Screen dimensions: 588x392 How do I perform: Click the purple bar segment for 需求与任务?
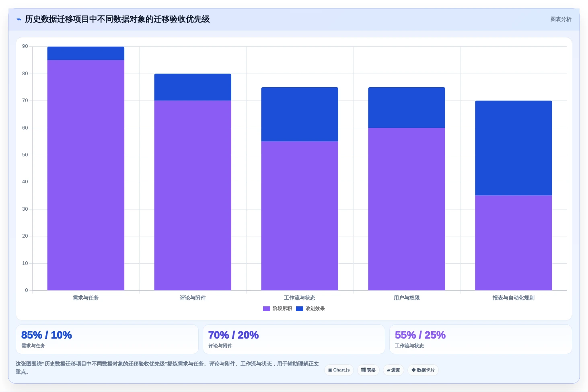point(86,175)
